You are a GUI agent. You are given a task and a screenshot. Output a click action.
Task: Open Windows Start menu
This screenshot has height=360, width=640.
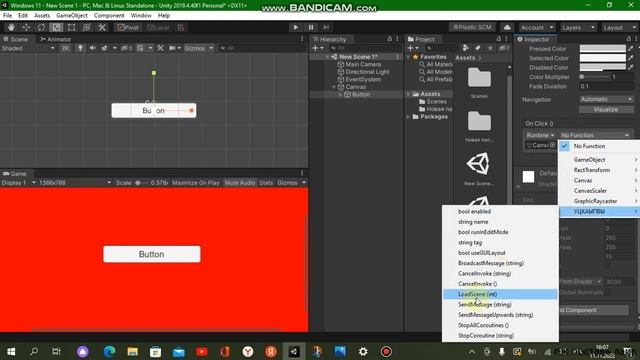(x=11, y=351)
